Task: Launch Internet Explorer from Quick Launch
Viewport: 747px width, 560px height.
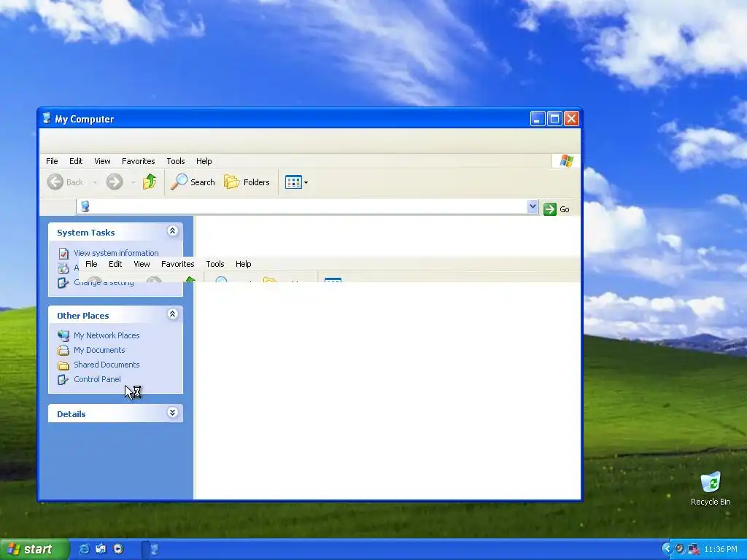Action: click(84, 549)
